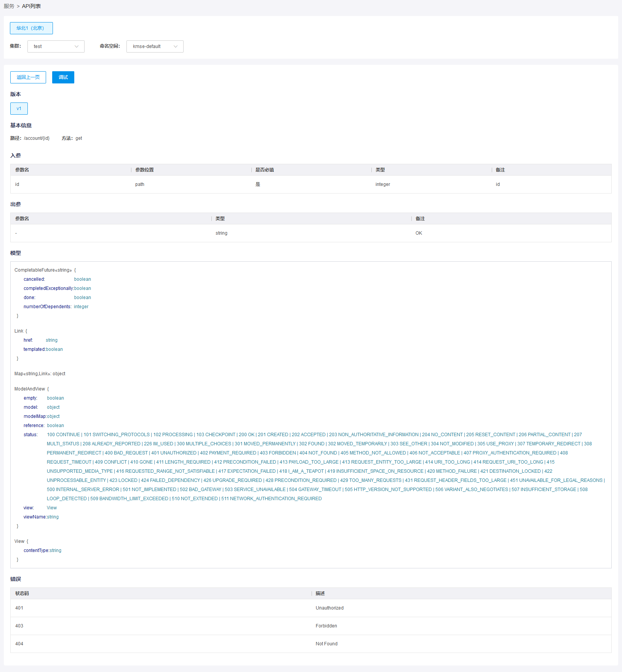Click the 参数位置 column header

click(x=145, y=170)
